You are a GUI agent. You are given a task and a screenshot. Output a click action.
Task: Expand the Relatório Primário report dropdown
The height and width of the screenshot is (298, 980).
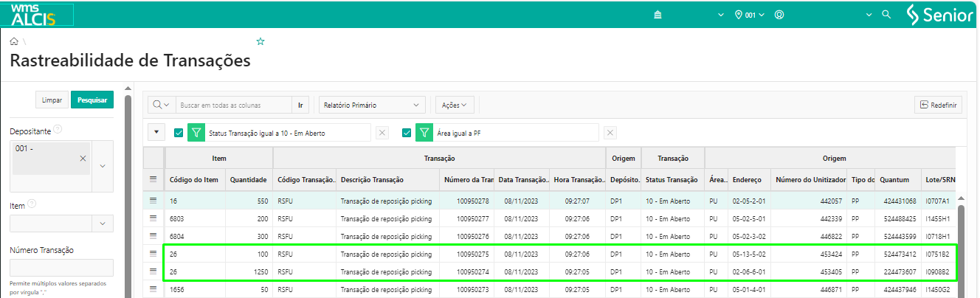pyautogui.click(x=372, y=105)
